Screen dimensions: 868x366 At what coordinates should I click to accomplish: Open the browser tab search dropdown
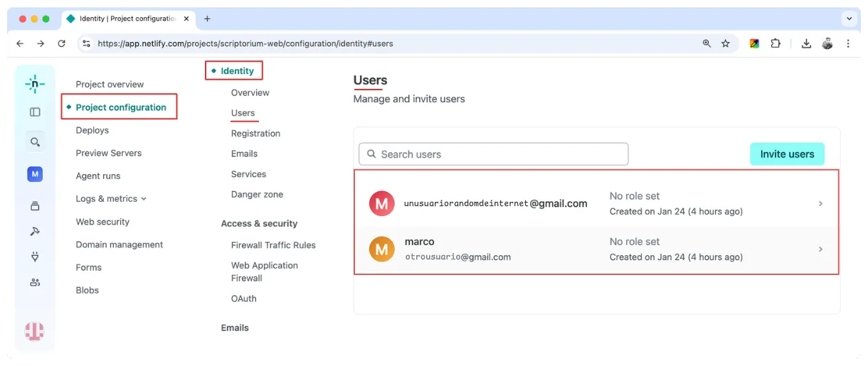point(849,19)
